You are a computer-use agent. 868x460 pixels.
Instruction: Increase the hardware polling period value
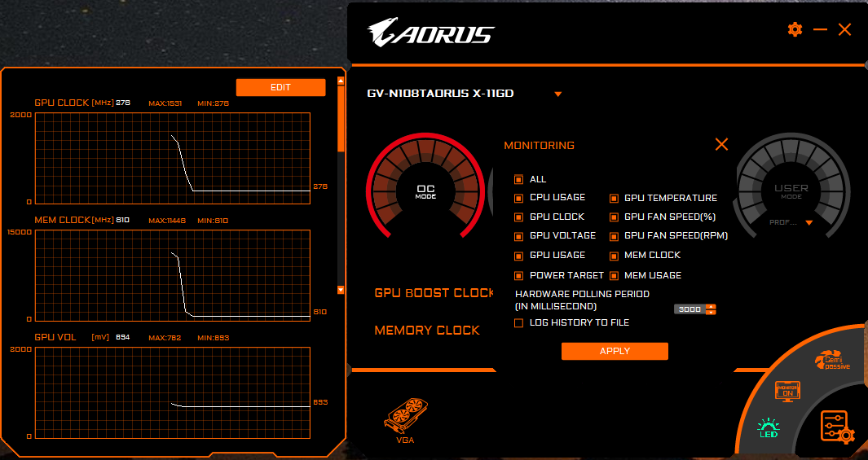click(712, 306)
